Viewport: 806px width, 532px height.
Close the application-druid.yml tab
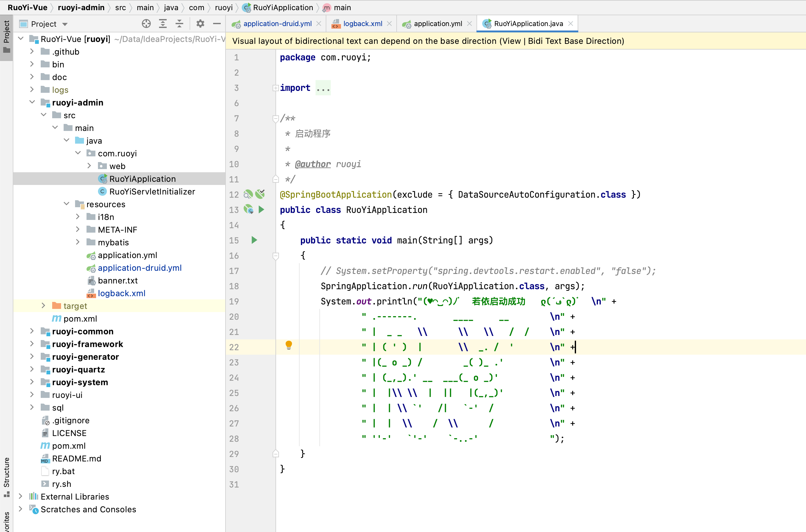tap(319, 24)
